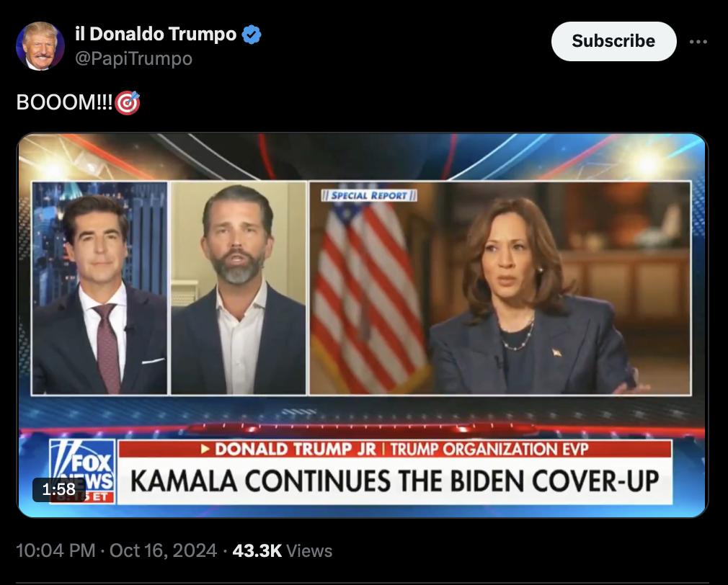Click the Fox News logo in video
728x585 pixels.
(x=83, y=471)
